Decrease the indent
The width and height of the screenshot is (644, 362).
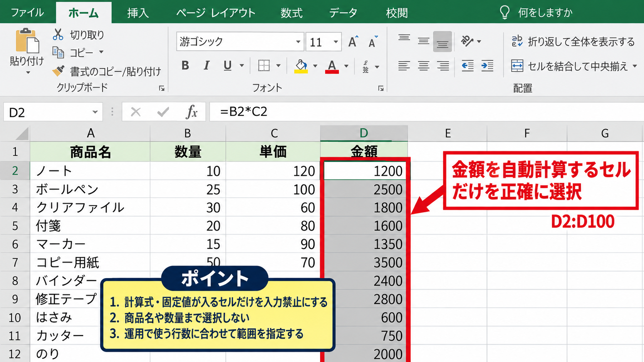pos(468,66)
